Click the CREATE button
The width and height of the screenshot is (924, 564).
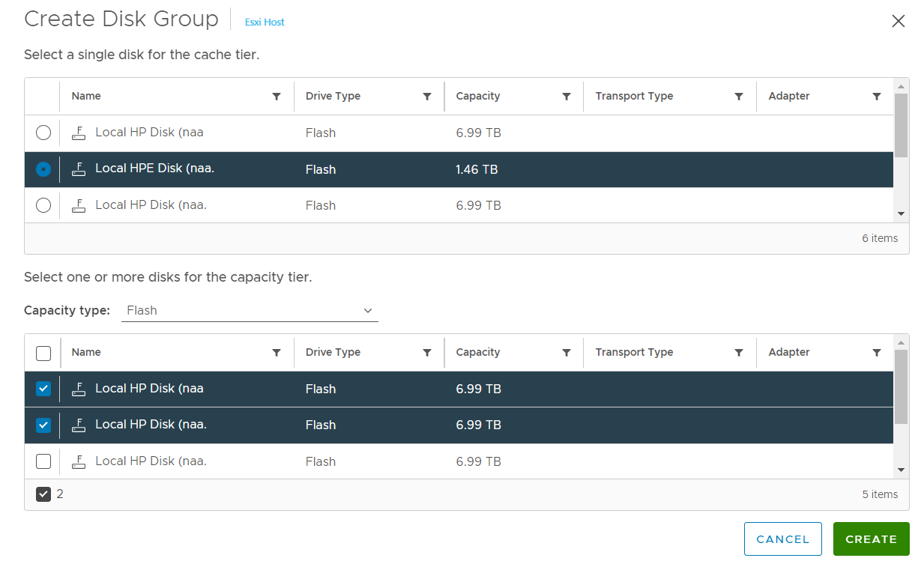(x=872, y=539)
